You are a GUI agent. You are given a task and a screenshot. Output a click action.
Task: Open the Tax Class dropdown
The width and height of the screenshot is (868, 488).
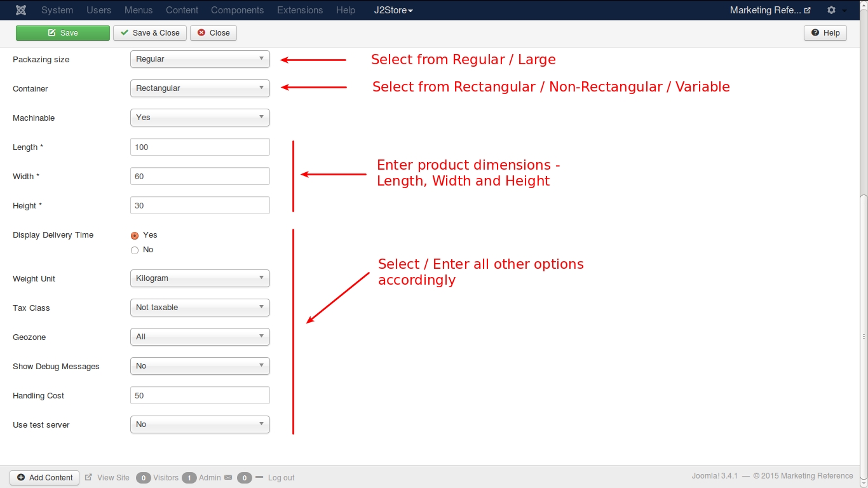coord(200,308)
